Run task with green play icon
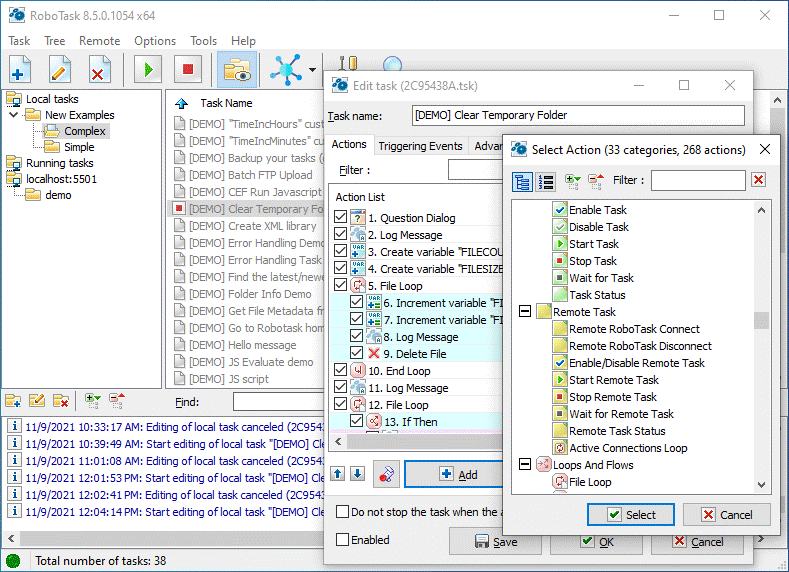789x572 pixels. (x=148, y=69)
